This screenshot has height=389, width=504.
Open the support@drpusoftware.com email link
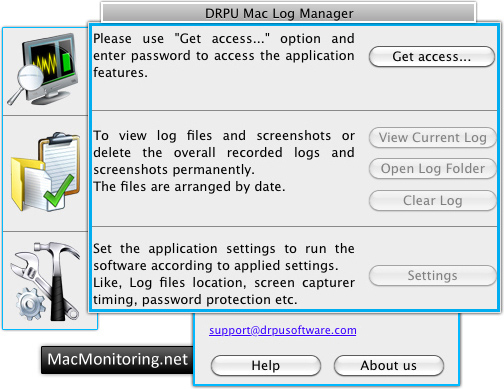pyautogui.click(x=283, y=330)
